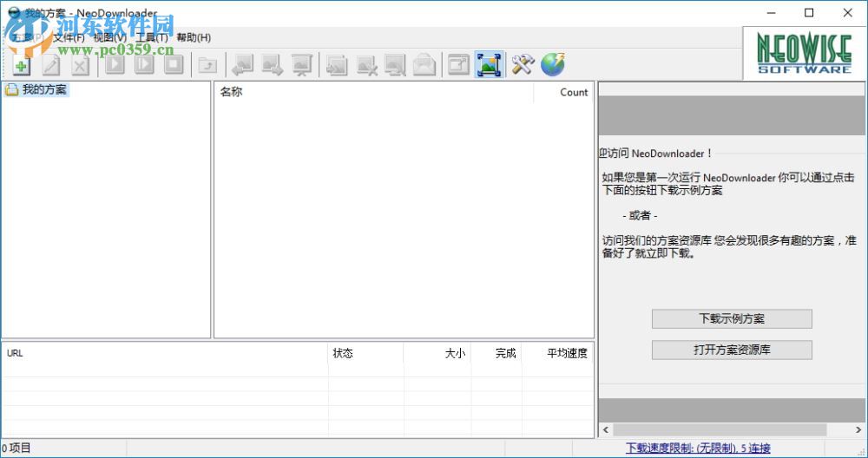Open the 帮助(H) menu
The image size is (868, 458).
pos(194,37)
